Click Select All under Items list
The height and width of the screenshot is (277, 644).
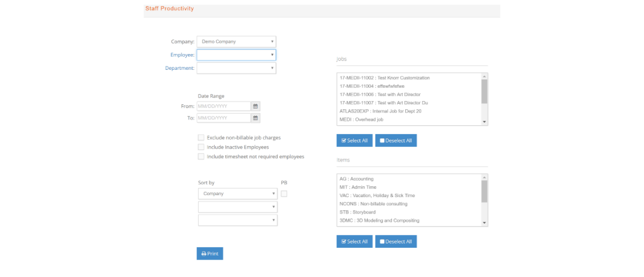click(x=354, y=241)
